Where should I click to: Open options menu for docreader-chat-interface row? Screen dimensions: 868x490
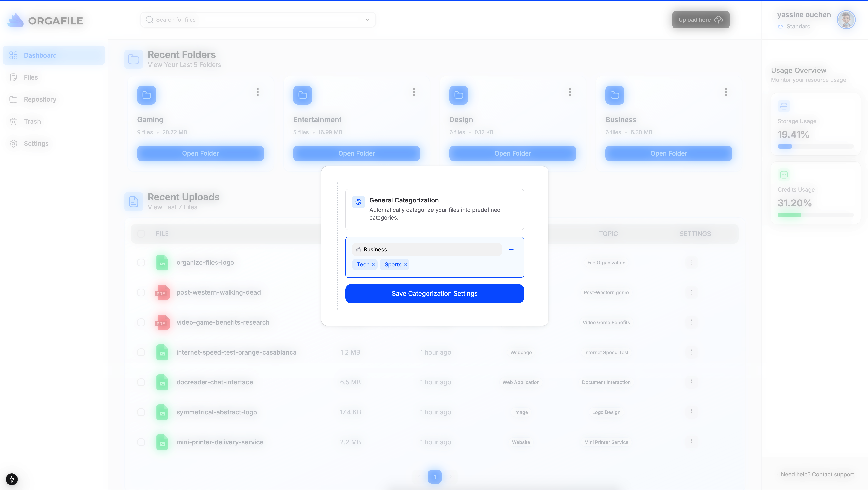point(691,382)
